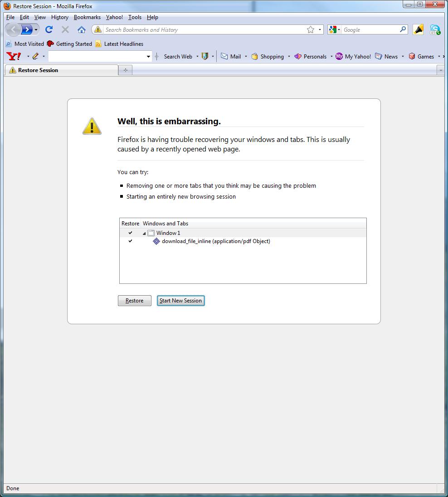Open the Google search engine dropdown

(335, 29)
